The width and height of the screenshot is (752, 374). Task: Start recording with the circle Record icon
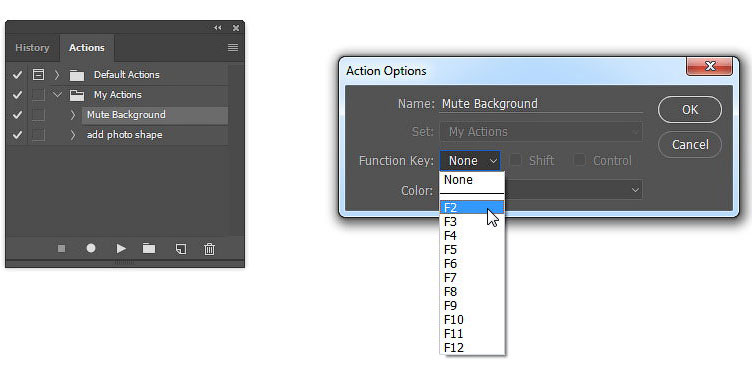tap(91, 248)
